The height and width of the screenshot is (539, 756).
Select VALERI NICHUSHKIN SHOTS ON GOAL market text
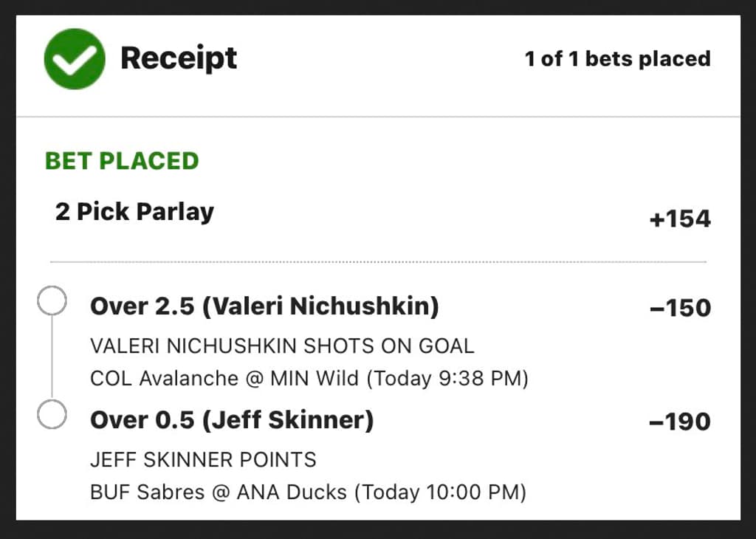tap(282, 346)
